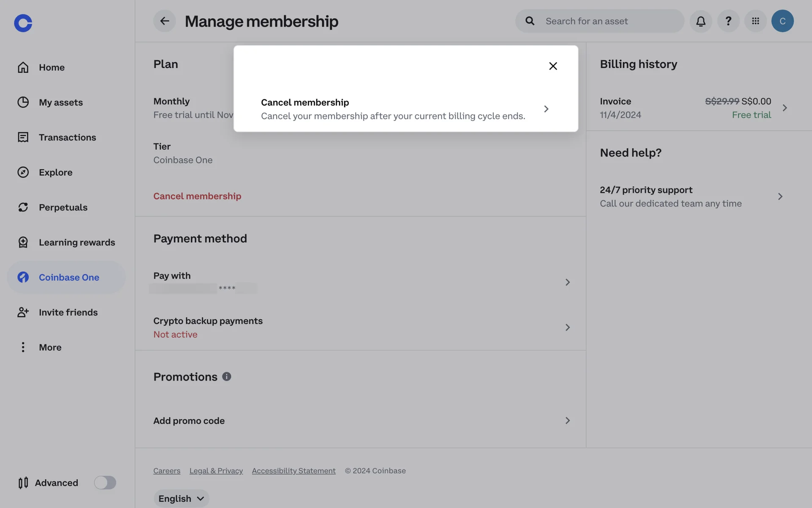Open the help question mark icon

pos(728,21)
